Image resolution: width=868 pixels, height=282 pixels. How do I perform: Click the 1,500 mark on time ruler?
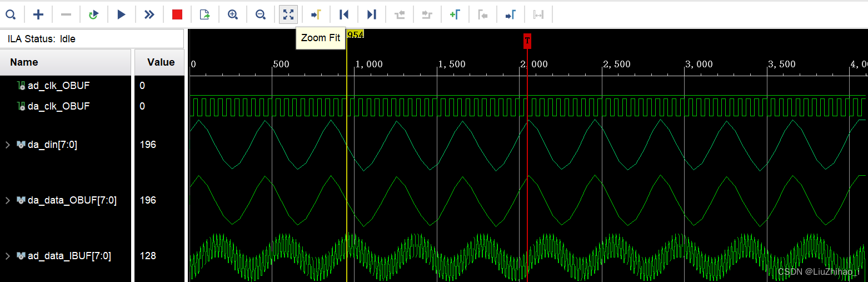click(452, 65)
